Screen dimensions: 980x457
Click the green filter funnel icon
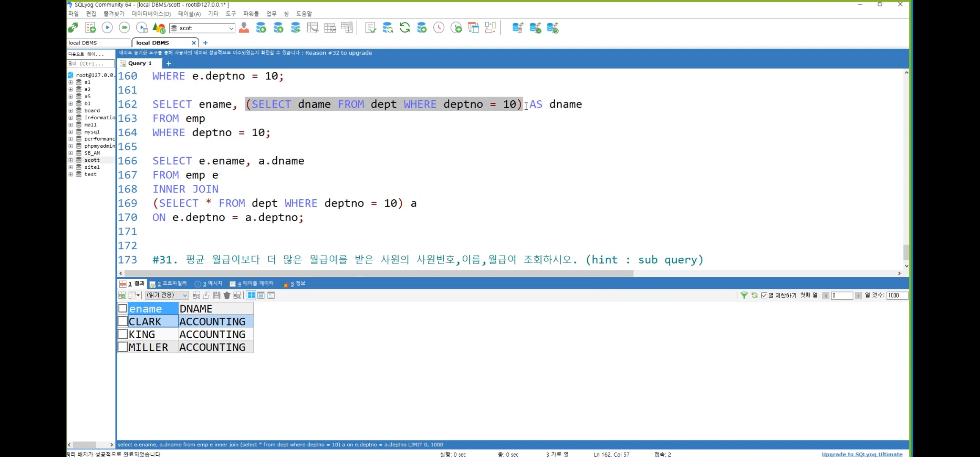[x=744, y=295]
